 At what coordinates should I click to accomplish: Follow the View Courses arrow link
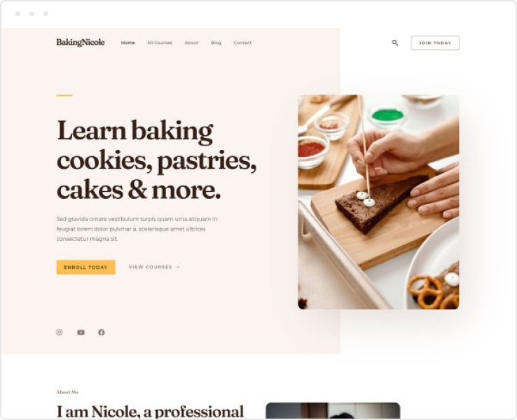pos(154,267)
